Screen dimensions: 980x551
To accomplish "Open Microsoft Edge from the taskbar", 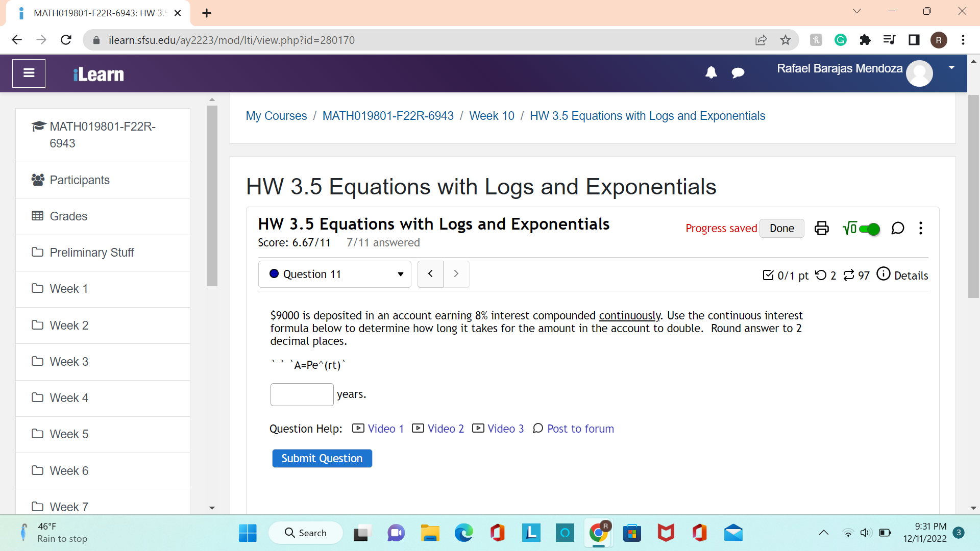I will click(463, 533).
